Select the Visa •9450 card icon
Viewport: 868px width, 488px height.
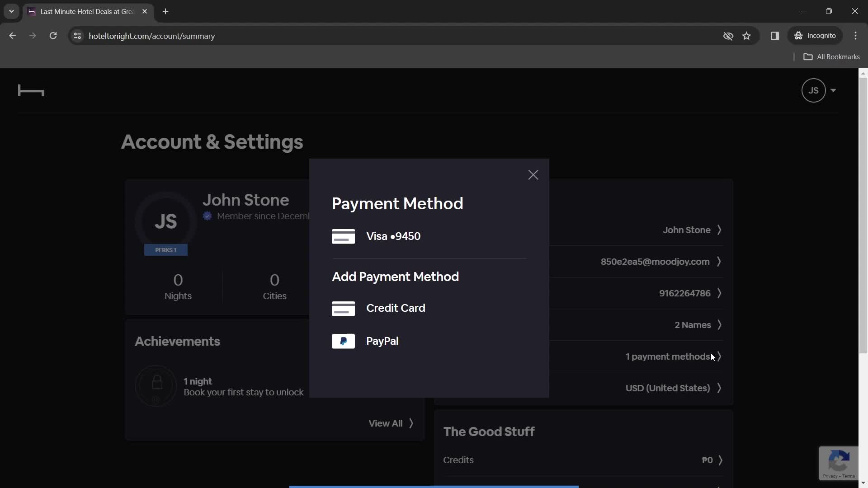(x=343, y=236)
